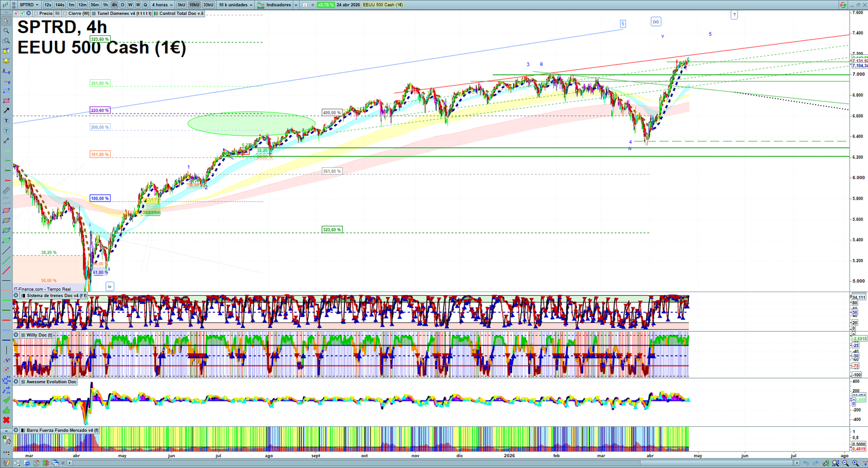Viewport: 868px width, 468px height.
Task: Select the arrow drawing tool
Action: (x=6, y=111)
